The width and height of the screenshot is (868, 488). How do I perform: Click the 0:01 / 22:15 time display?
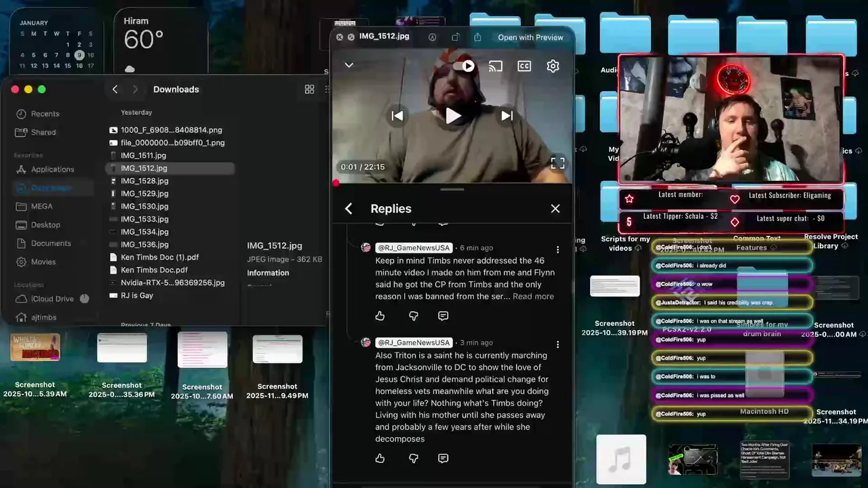tap(363, 167)
